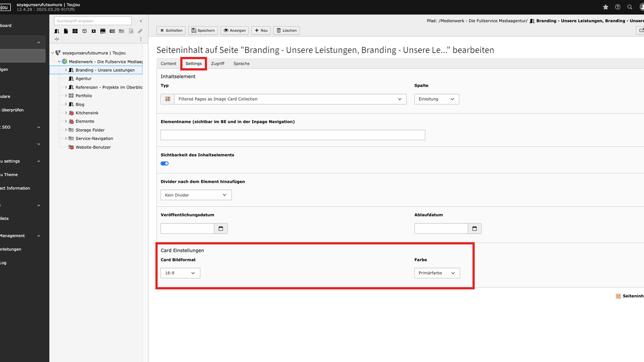
Task: Click the TYPO3 shield icon of the soyagunsarufutsumura root
Action: tap(58, 53)
